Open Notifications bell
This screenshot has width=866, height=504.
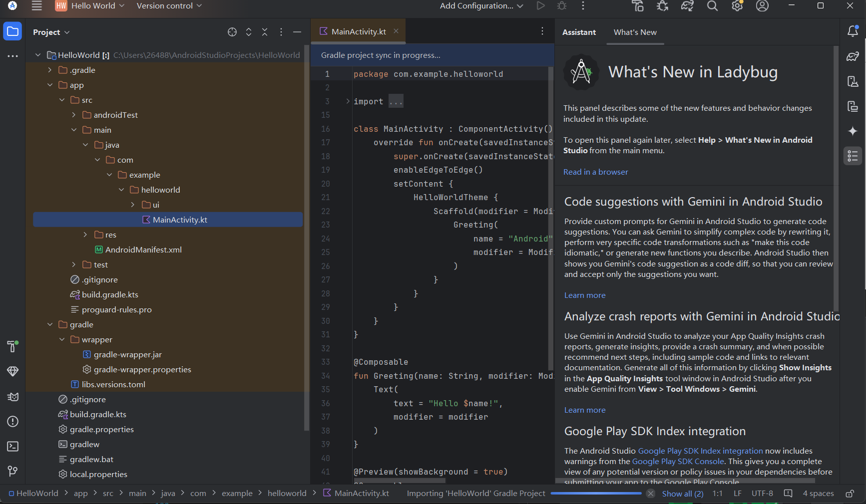(x=853, y=31)
